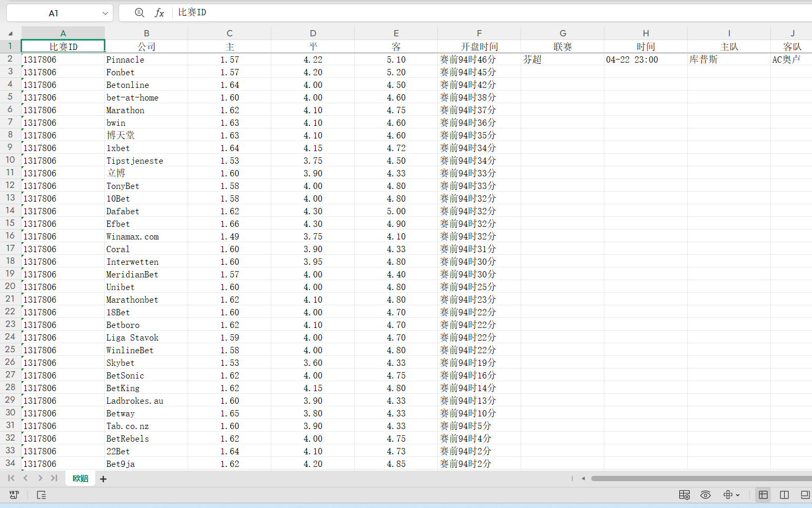Click the 赛前94时5分 cell
Screen dimensions: 812x508
480,426
